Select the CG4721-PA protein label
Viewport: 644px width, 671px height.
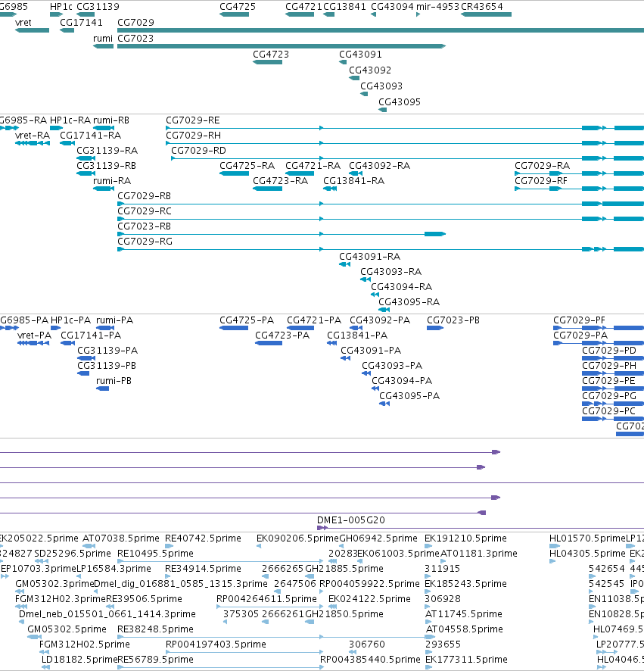(x=314, y=320)
